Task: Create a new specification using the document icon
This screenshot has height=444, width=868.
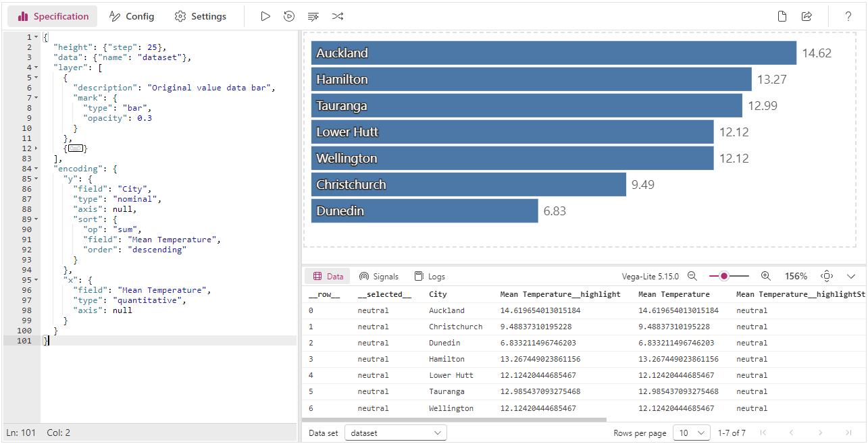Action: click(782, 16)
